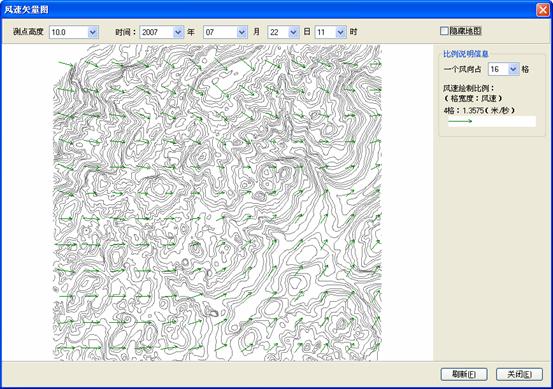553x389 pixels.
Task: Enable the 隐藏地图 checkbox
Action: click(444, 31)
